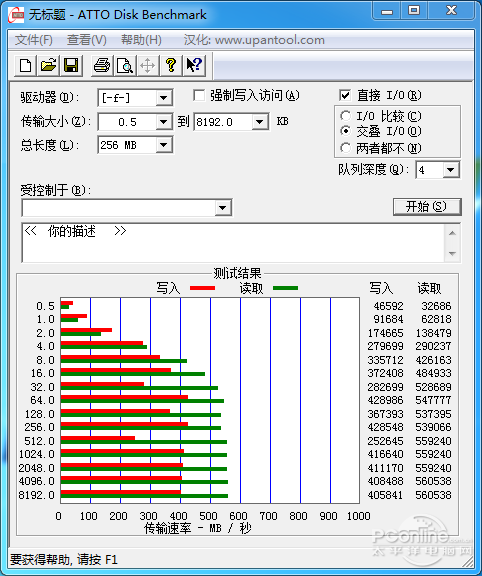This screenshot has width=482, height=576.
Task: Click the write value 428986
Action: pyautogui.click(x=385, y=400)
